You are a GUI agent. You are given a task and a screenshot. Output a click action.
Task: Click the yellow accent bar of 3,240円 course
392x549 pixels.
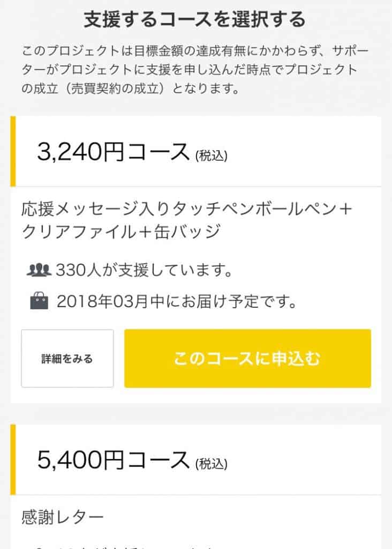(x=13, y=151)
